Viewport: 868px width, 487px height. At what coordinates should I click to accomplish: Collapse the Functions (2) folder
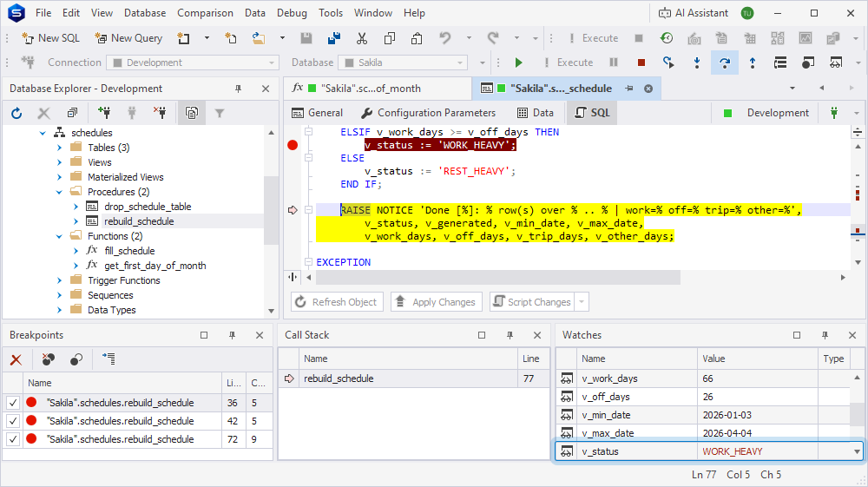click(x=59, y=236)
